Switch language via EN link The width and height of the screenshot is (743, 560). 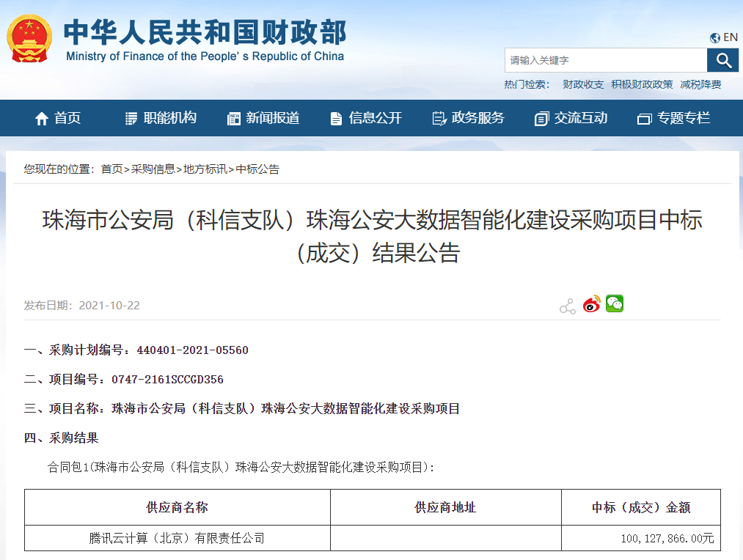tap(731, 37)
